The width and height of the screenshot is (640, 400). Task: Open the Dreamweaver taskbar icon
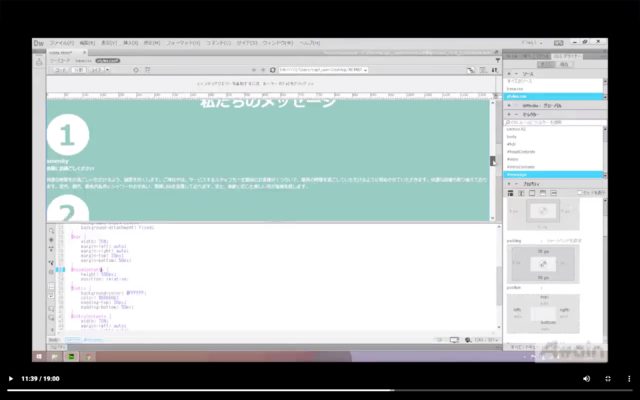71,357
